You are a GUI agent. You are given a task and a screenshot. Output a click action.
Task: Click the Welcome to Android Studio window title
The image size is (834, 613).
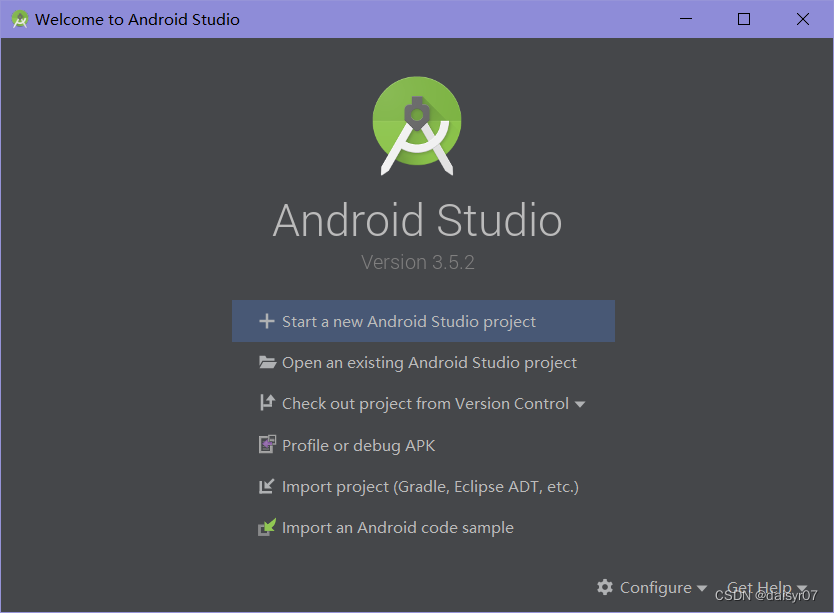pos(137,20)
